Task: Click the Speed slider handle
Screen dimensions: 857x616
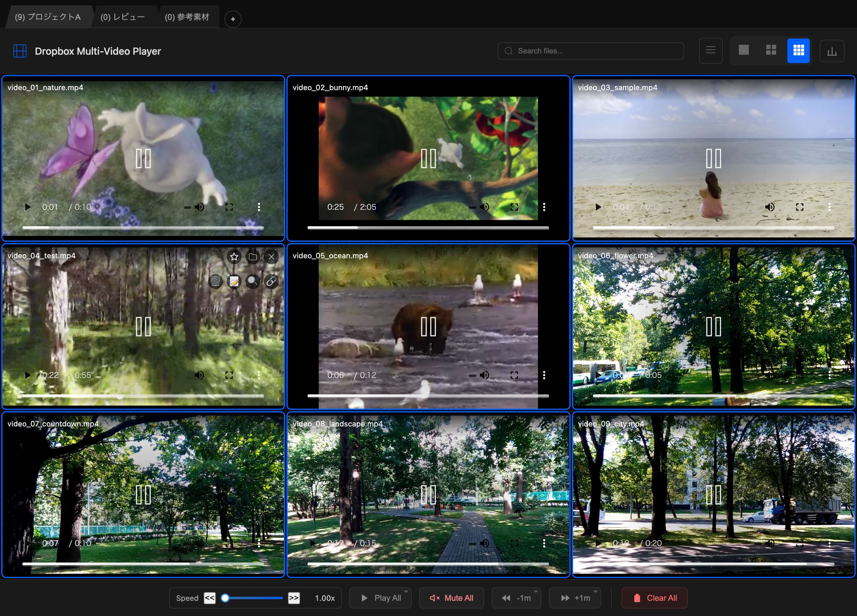Action: 225,598
